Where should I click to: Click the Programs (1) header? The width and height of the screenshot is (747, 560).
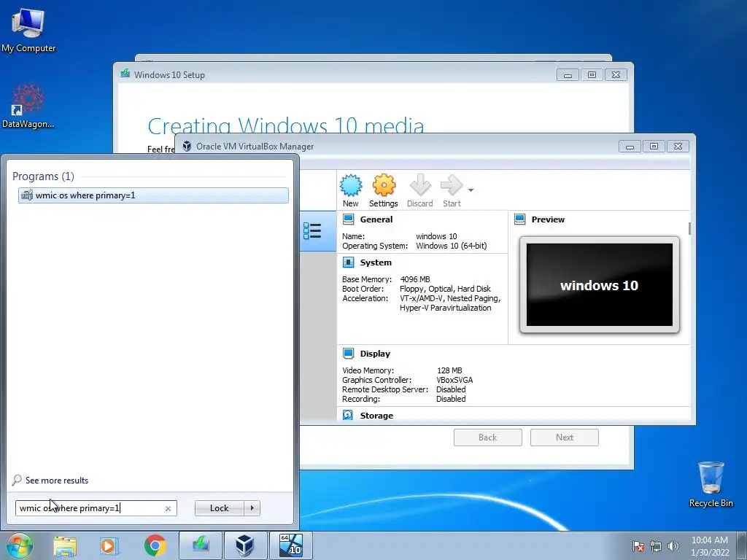(43, 176)
